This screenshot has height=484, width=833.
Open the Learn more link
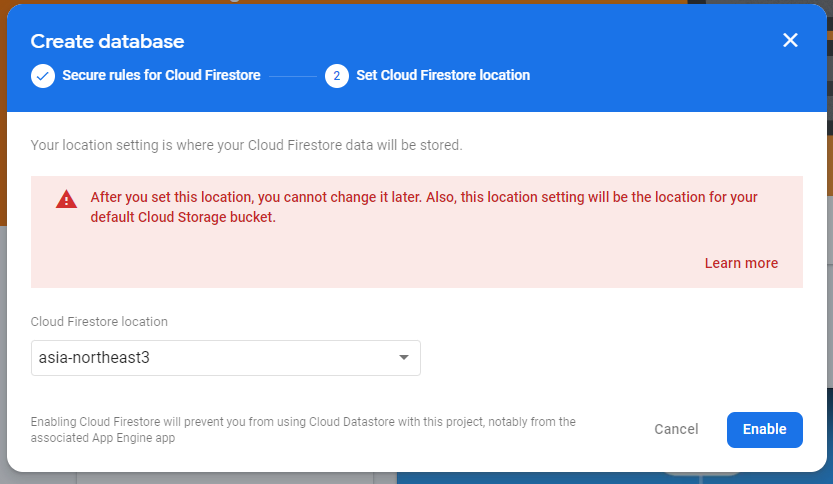pos(741,263)
